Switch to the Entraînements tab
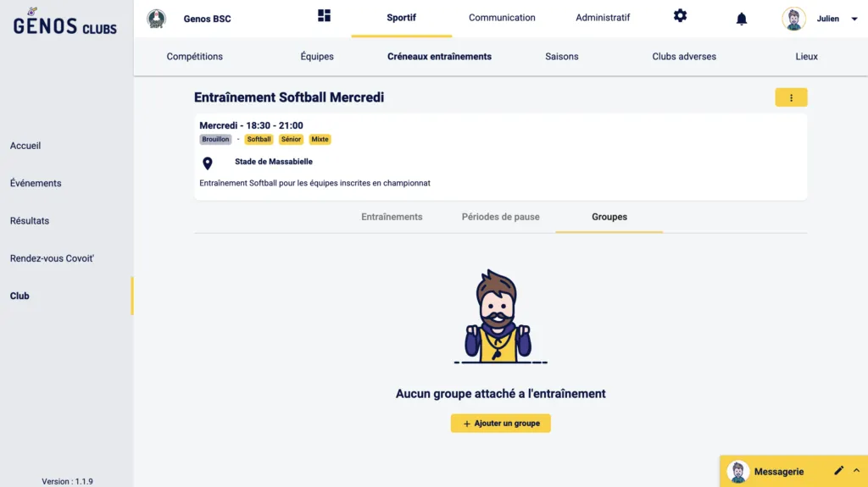The height and width of the screenshot is (487, 868). click(x=392, y=217)
